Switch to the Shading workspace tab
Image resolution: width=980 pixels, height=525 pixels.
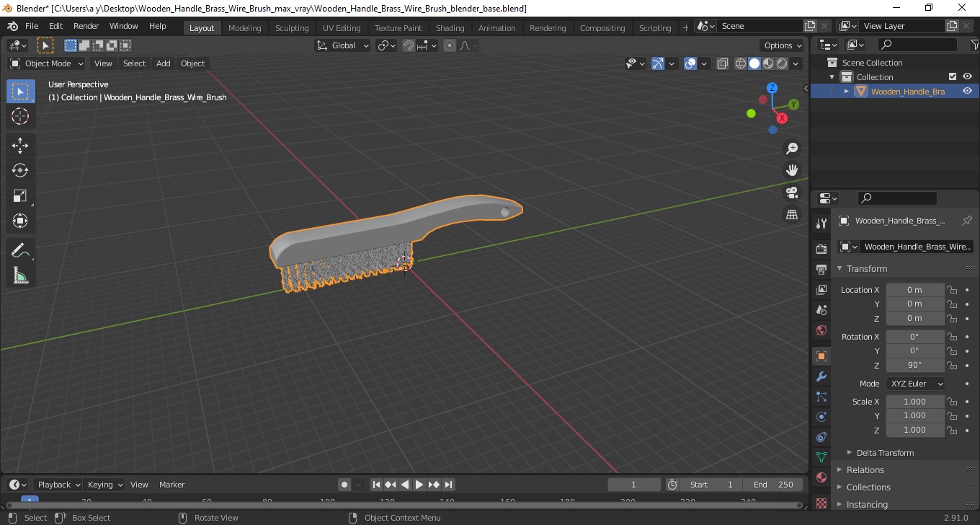point(450,28)
